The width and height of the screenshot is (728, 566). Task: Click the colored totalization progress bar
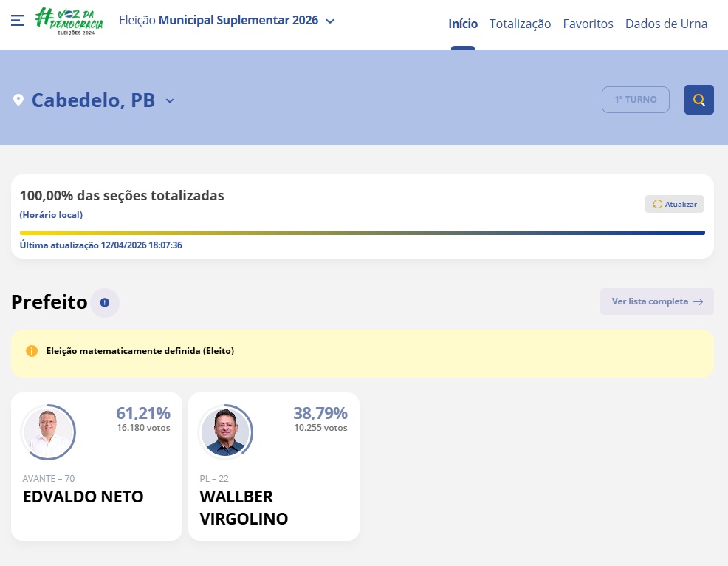click(x=363, y=232)
